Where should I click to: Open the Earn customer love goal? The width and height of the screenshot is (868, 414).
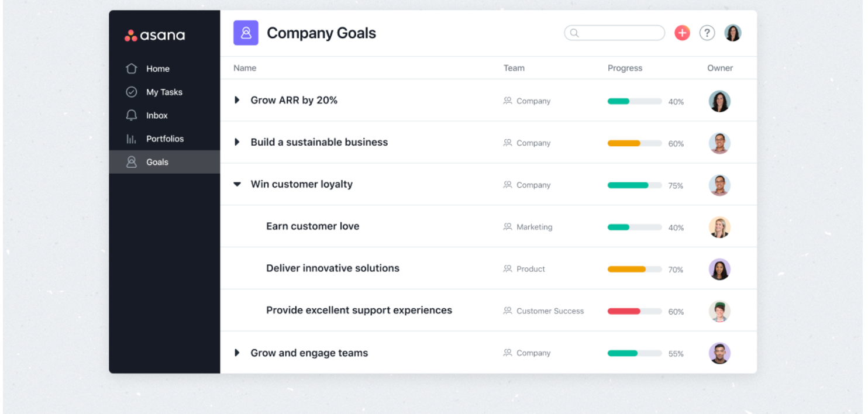(x=312, y=227)
